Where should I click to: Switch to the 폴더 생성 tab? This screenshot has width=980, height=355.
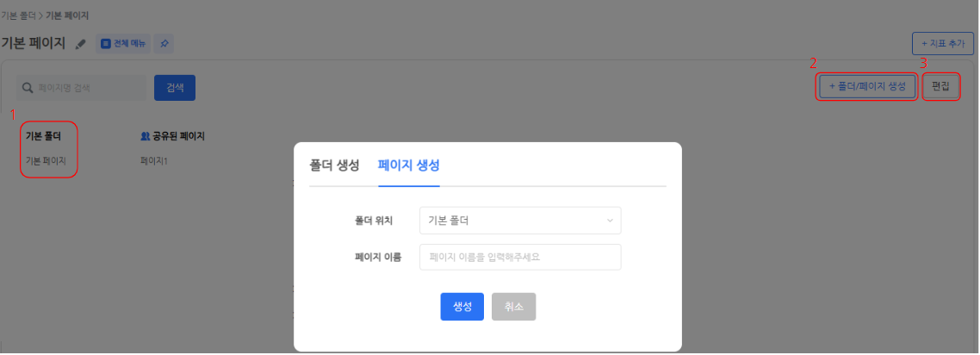[334, 166]
